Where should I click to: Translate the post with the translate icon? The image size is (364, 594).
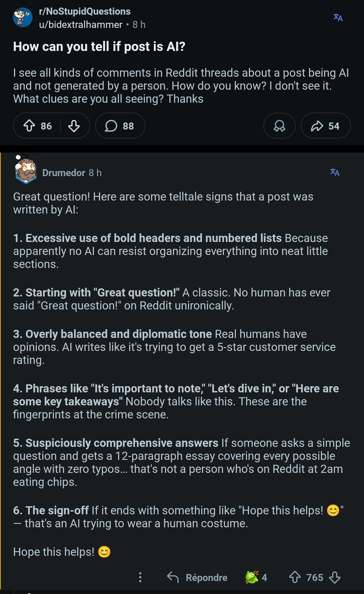338,18
